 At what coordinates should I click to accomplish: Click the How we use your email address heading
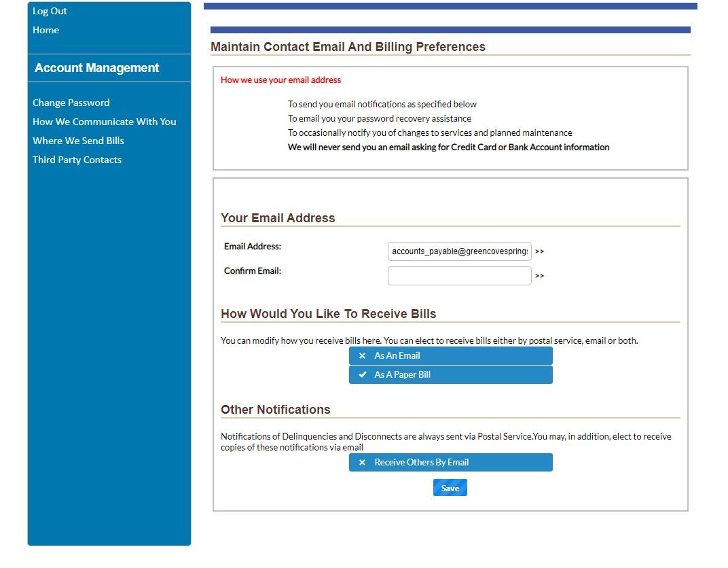coord(280,79)
